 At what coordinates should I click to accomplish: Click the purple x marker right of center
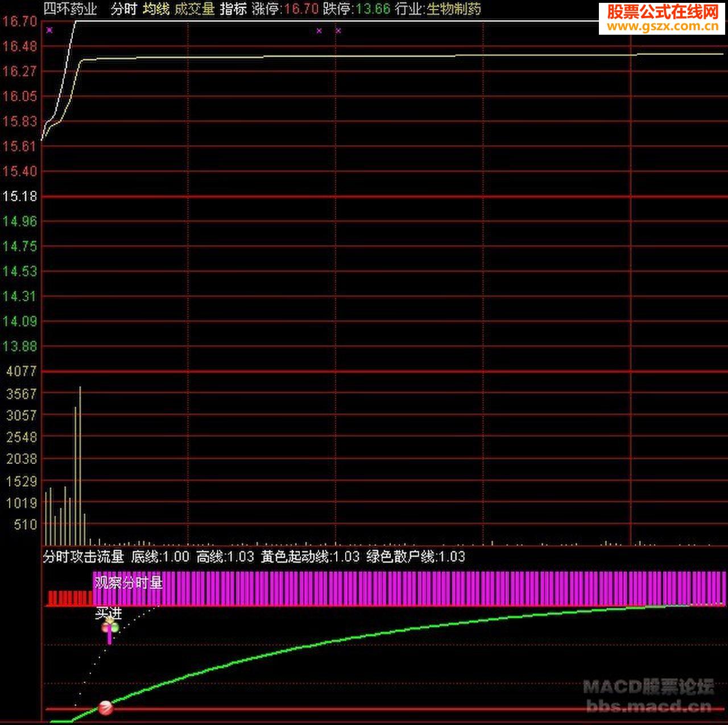click(338, 31)
